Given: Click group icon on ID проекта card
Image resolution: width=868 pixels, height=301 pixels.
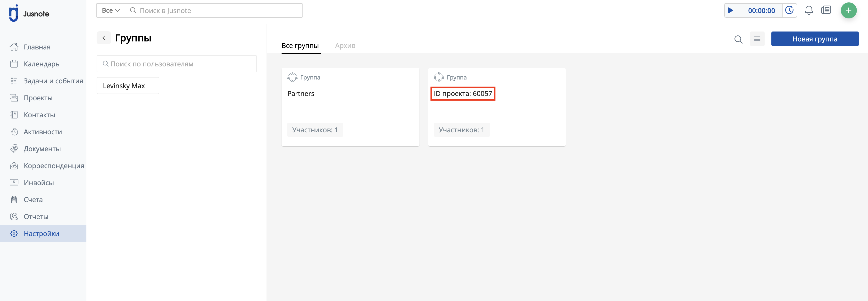Looking at the screenshot, I should tap(438, 77).
